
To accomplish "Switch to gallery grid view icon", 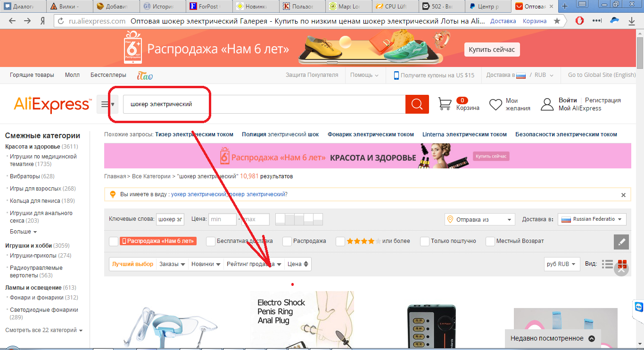I will tap(622, 264).
